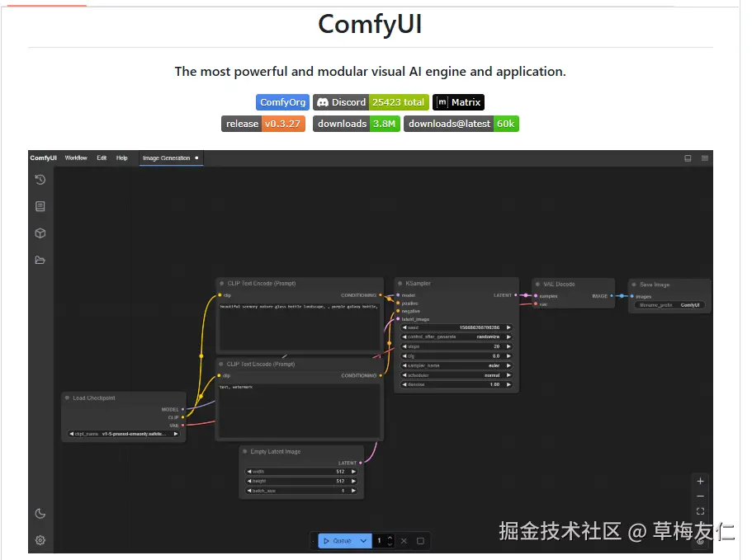The height and width of the screenshot is (560, 752).
Task: Click KSampler LATENT output port
Action: pos(516,295)
